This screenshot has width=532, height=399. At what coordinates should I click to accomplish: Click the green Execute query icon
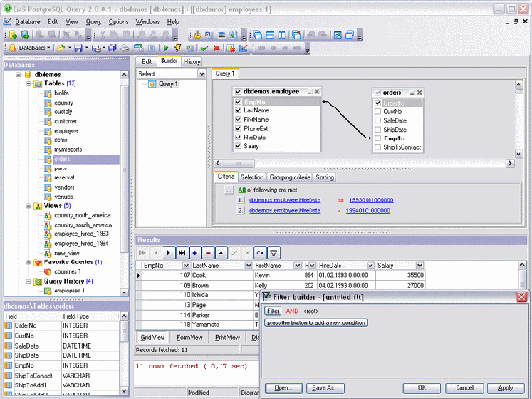[166, 48]
